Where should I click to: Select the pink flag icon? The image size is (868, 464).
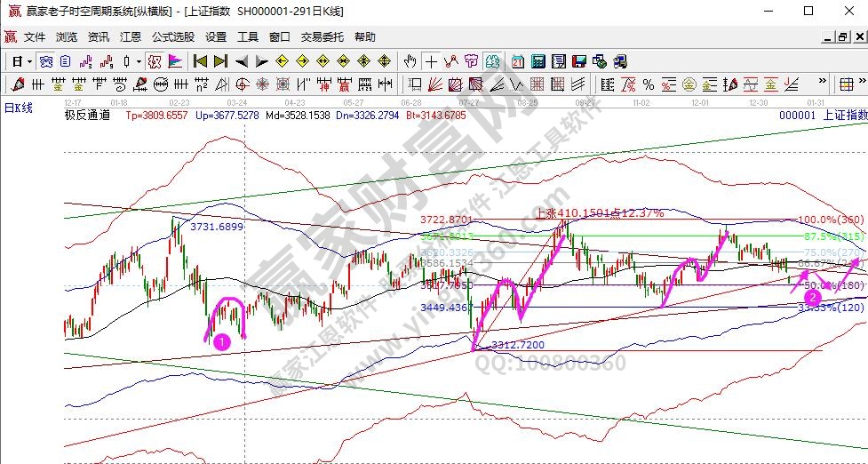[175, 61]
